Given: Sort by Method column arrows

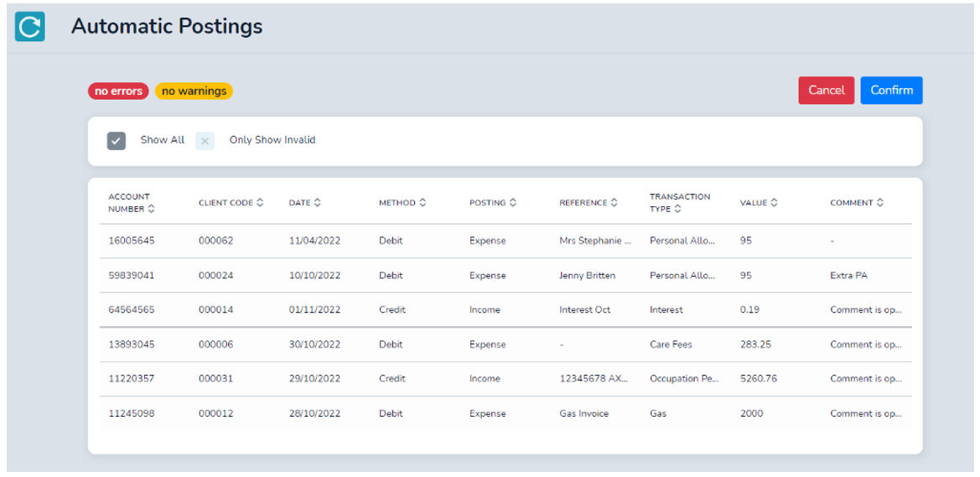Looking at the screenshot, I should coord(423,203).
